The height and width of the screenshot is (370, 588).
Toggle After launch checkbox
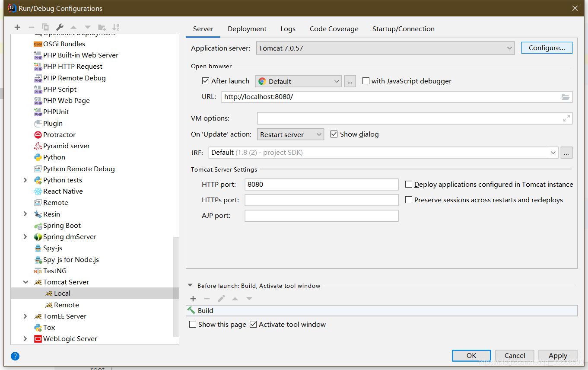click(x=206, y=81)
